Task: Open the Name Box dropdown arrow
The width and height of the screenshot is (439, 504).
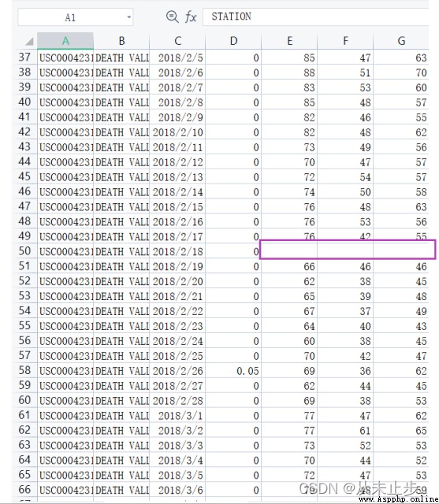Action: pos(129,17)
